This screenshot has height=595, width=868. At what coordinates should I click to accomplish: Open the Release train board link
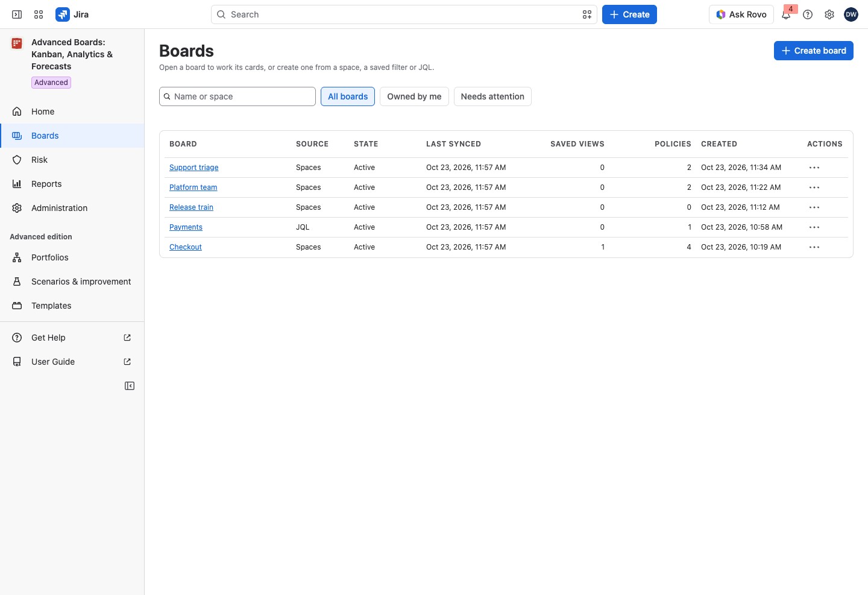click(x=191, y=207)
